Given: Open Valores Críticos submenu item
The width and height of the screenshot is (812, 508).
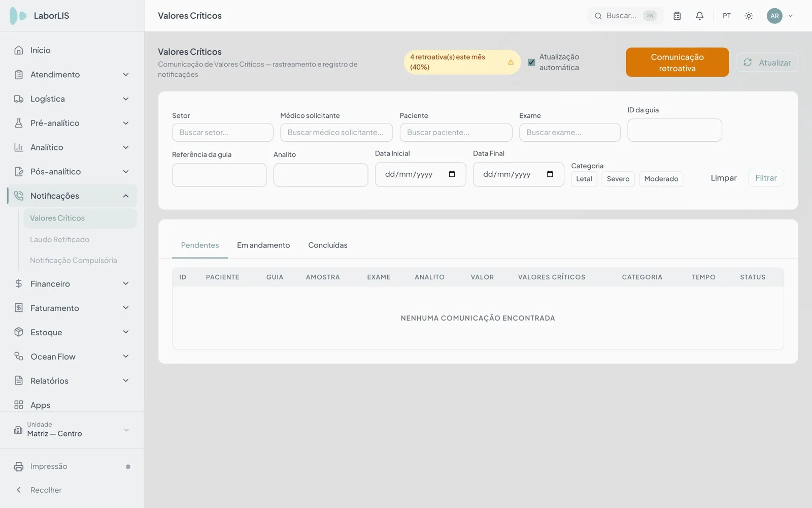Looking at the screenshot, I should coord(80,218).
